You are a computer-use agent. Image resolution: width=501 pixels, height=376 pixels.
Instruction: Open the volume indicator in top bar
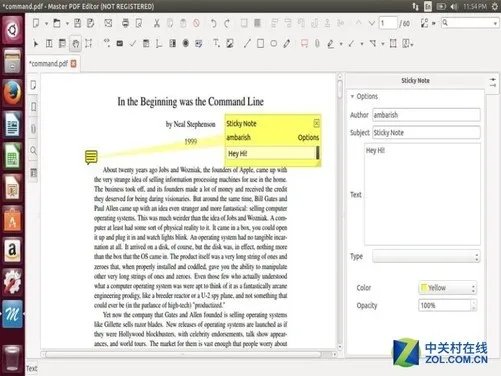[454, 6]
